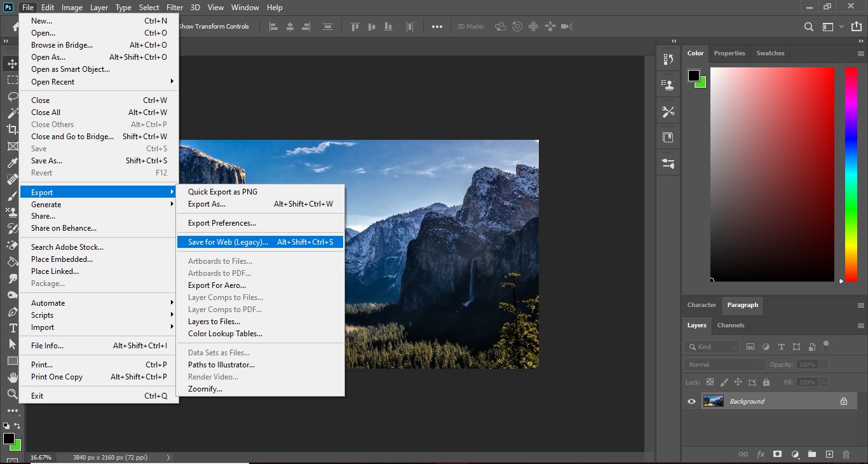Open the workspace switcher dropdown

832,27
